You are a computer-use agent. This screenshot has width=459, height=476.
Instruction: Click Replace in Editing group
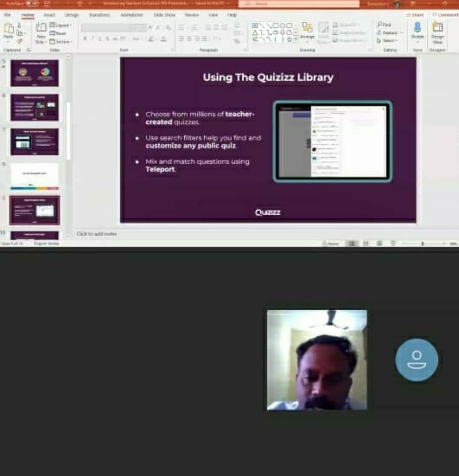(x=390, y=33)
